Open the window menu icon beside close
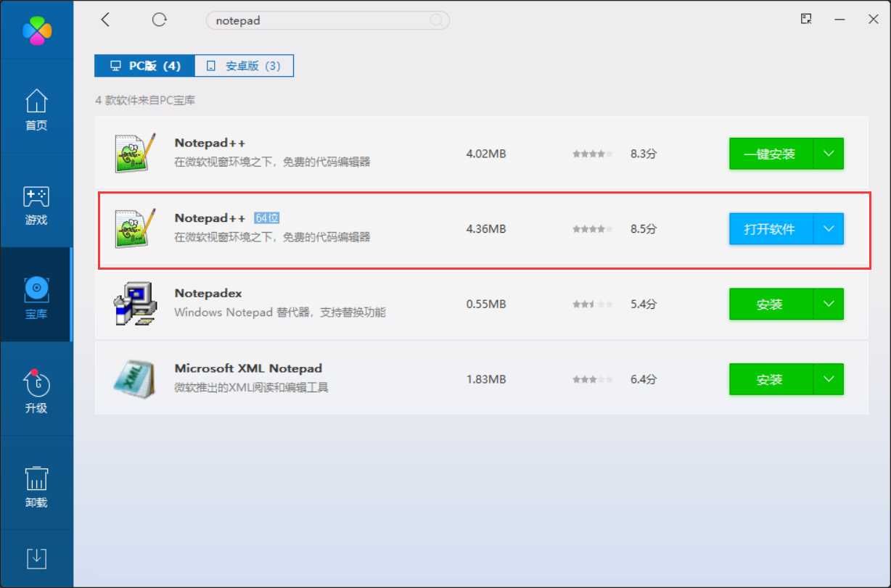 click(x=806, y=19)
